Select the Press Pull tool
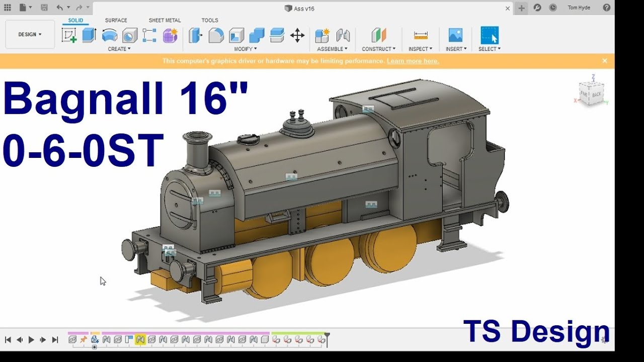Image resolution: width=644 pixels, height=362 pixels. pos(195,35)
